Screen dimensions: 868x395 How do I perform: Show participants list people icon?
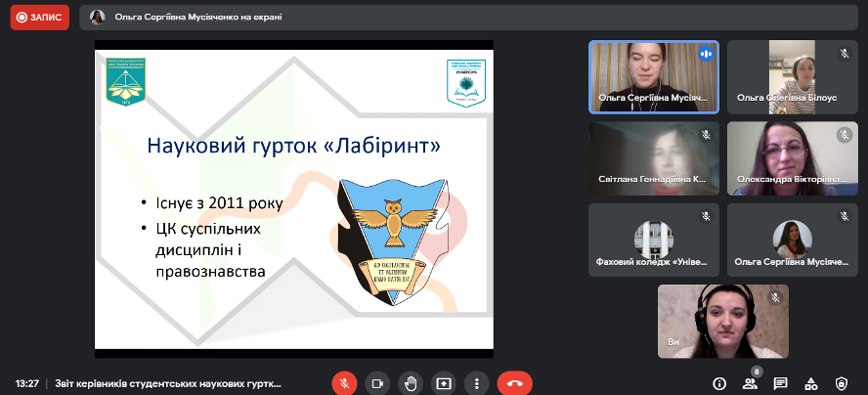(x=750, y=383)
